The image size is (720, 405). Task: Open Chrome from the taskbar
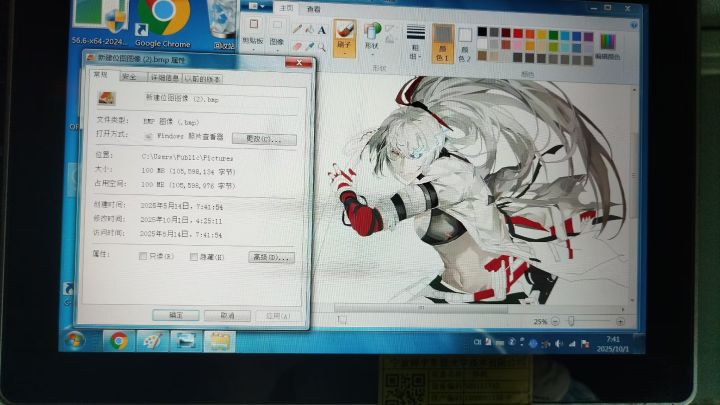(118, 341)
